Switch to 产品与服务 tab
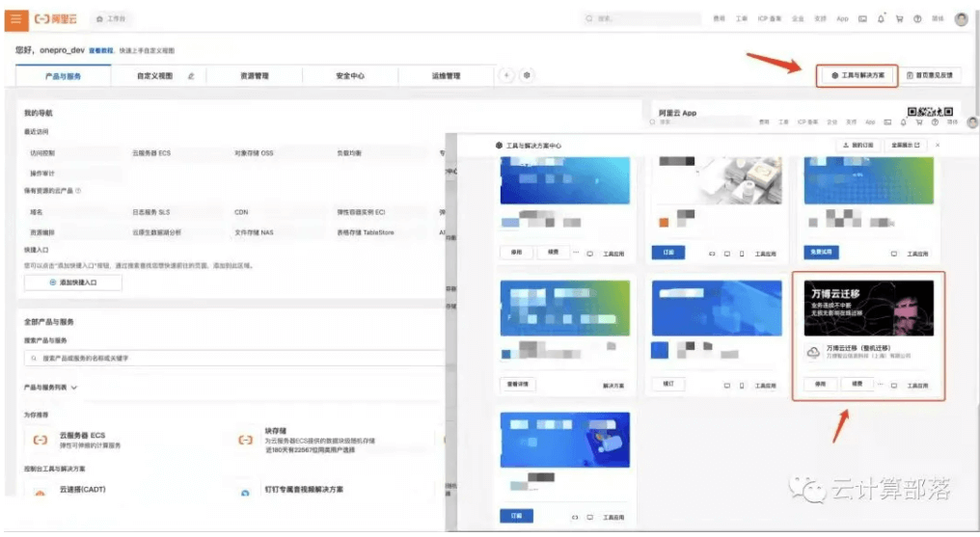Screen dimensions: 980x537 (x=63, y=76)
